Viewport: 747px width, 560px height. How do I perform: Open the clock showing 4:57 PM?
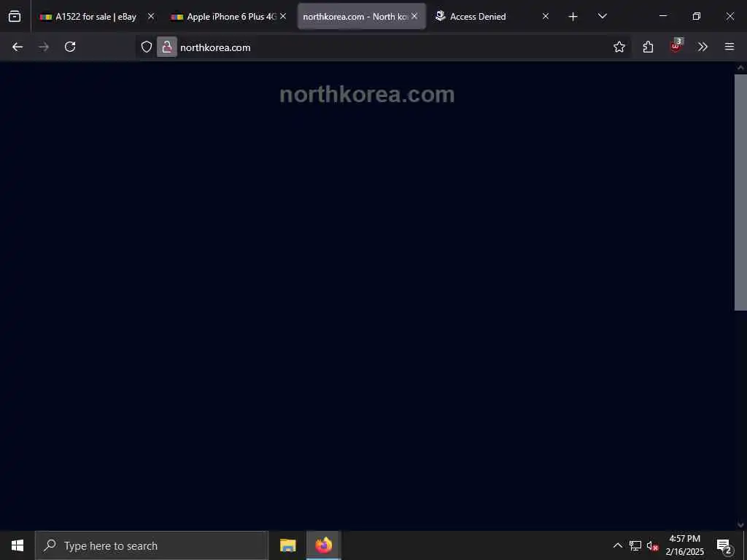click(x=684, y=545)
